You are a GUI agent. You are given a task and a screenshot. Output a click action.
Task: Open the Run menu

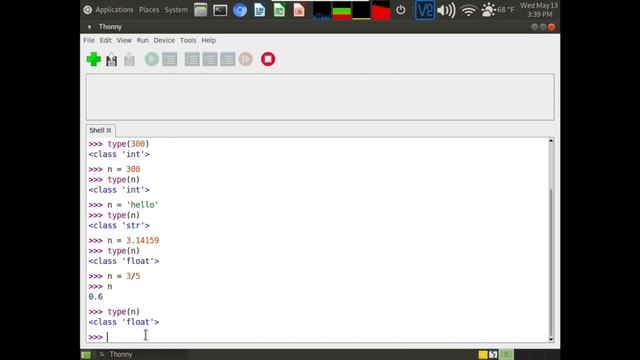[x=142, y=40]
